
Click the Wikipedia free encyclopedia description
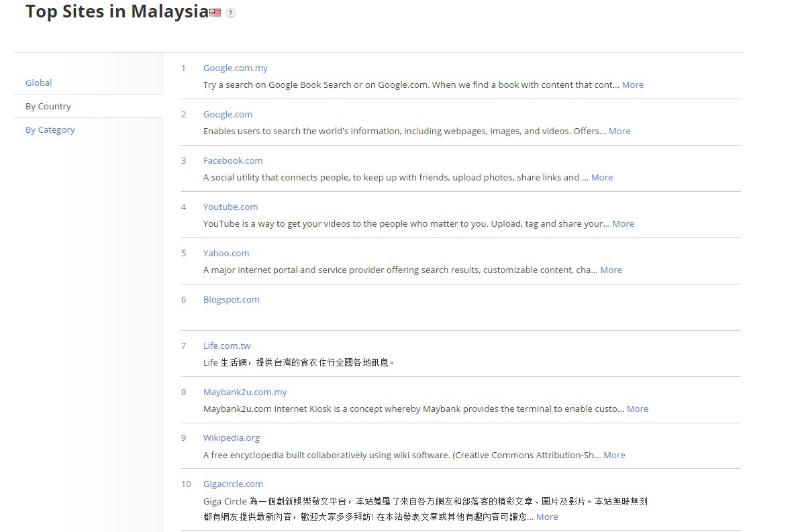tap(402, 455)
